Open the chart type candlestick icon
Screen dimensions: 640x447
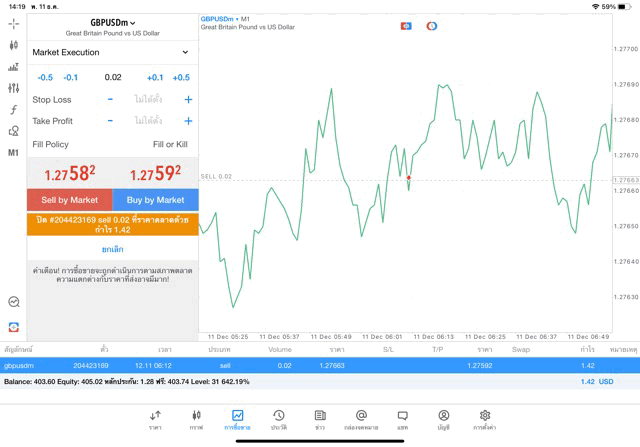[x=13, y=45]
